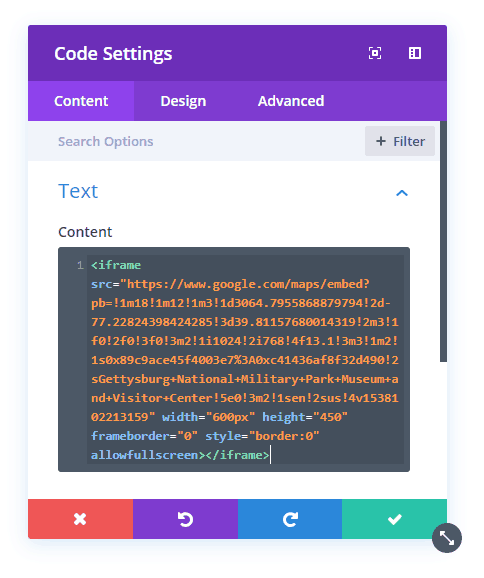The height and width of the screenshot is (578, 484).
Task: Place cursor on the opening iframe tag
Action: coord(116,265)
